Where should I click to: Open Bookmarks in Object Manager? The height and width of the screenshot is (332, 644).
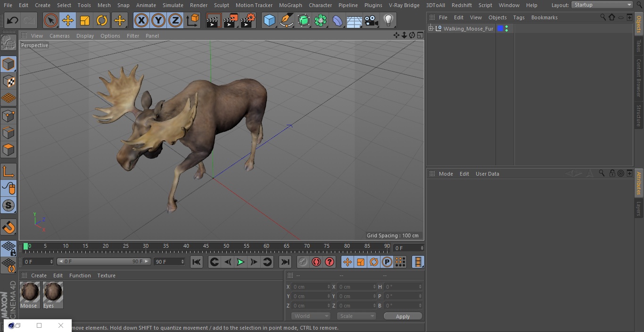544,17
